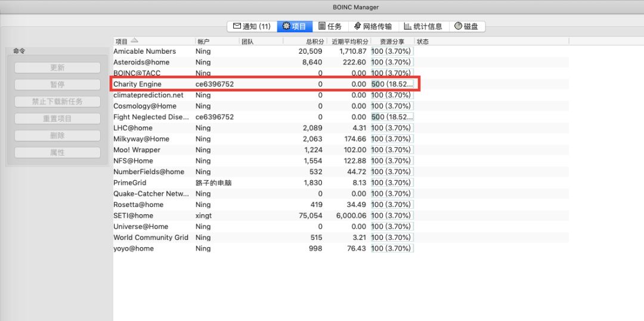
Task: Open the 磁盘 disk tab
Action: 466,27
